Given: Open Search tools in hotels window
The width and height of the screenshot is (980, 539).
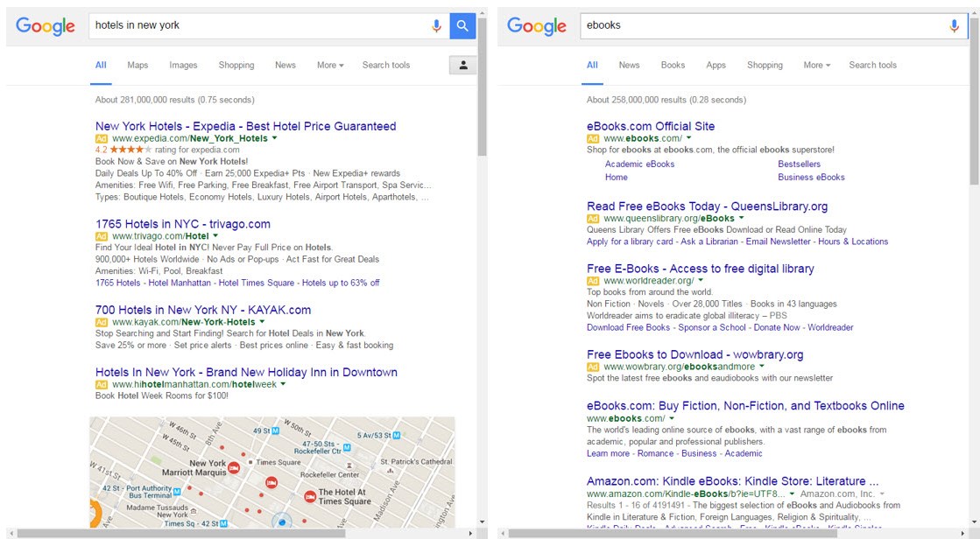Looking at the screenshot, I should pos(386,65).
